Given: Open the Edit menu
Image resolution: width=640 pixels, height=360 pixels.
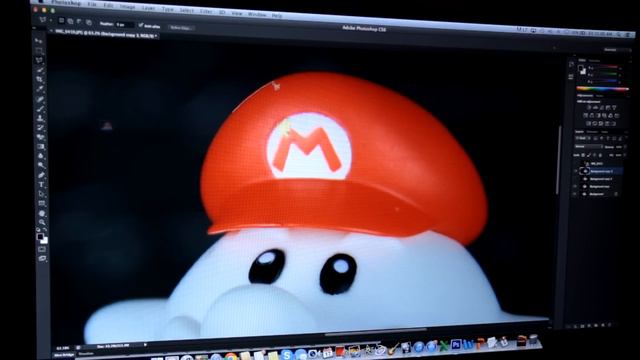Looking at the screenshot, I should tap(108, 5).
